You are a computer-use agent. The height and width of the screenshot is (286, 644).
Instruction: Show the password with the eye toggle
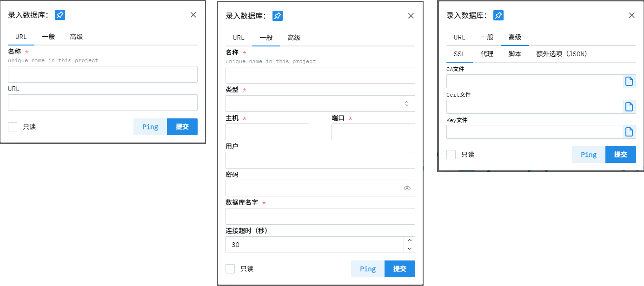pyautogui.click(x=407, y=188)
